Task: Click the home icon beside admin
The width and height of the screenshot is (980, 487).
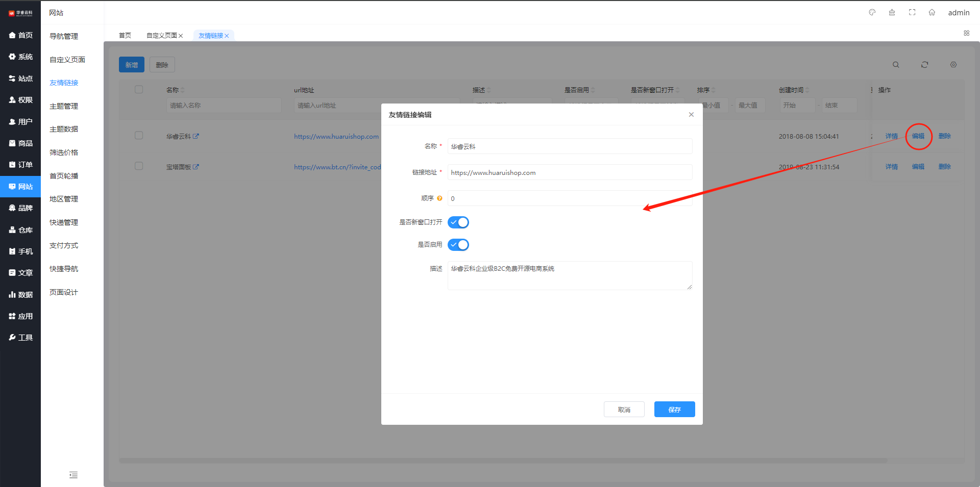Action: tap(932, 12)
